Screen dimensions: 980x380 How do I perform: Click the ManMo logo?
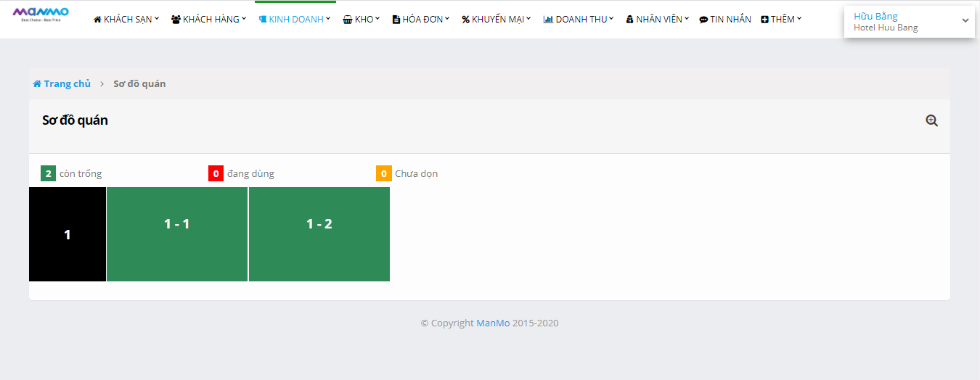tap(41, 14)
